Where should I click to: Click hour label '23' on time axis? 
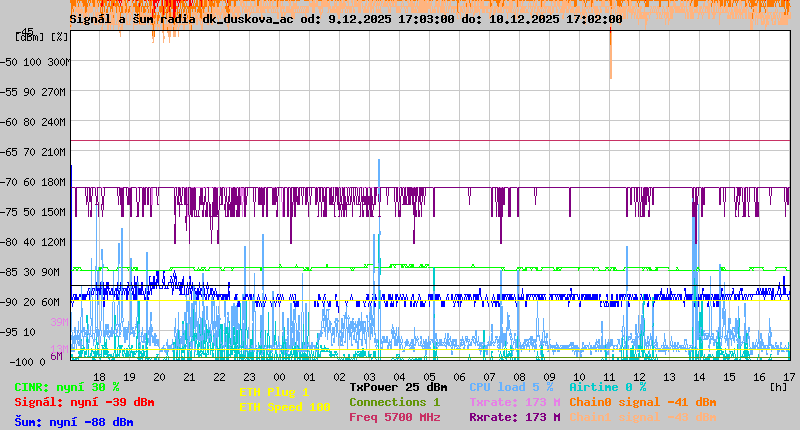(x=249, y=377)
